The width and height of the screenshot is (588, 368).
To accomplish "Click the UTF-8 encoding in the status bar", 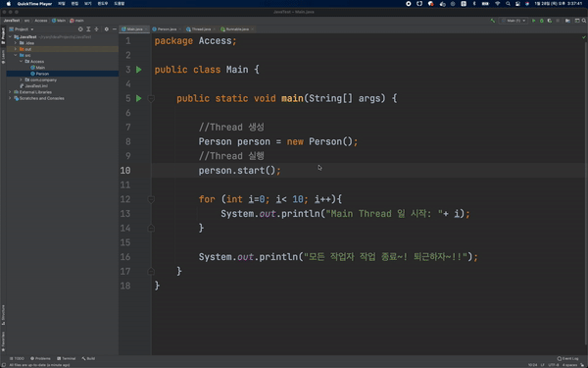I will tap(553, 365).
